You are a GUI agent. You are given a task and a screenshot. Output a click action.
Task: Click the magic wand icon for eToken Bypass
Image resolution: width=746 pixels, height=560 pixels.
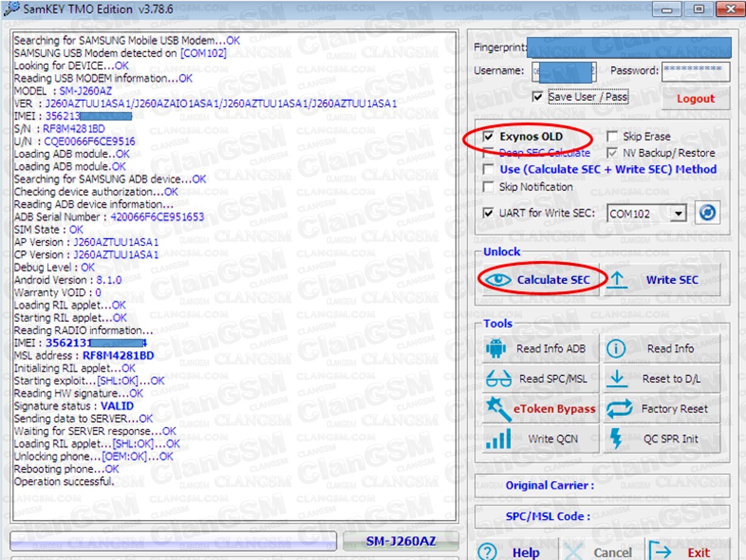pos(498,409)
